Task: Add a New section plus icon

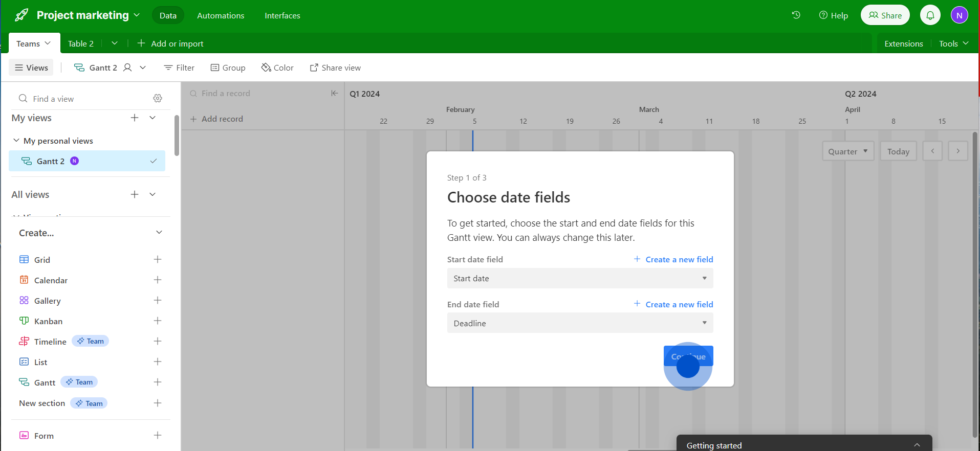Action: pyautogui.click(x=158, y=403)
